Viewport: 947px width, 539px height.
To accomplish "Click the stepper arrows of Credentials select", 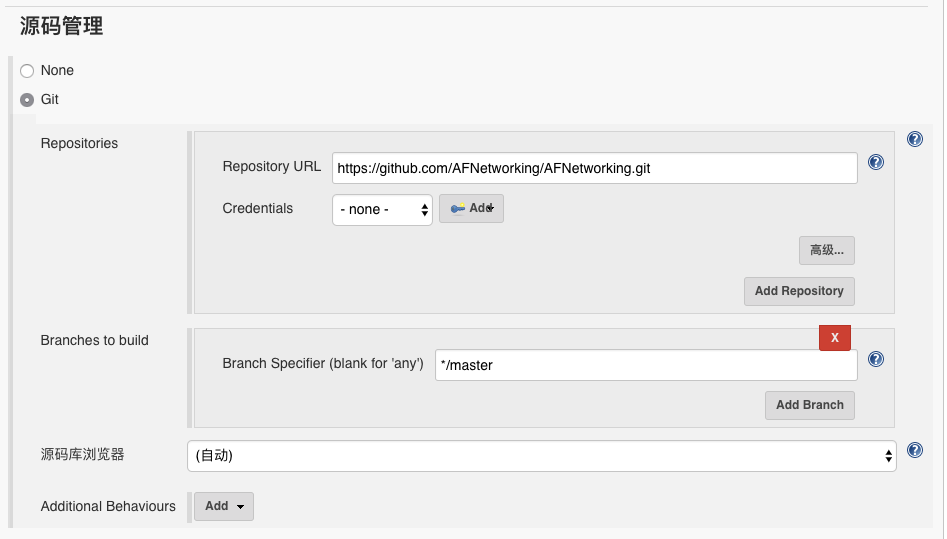I will [425, 210].
